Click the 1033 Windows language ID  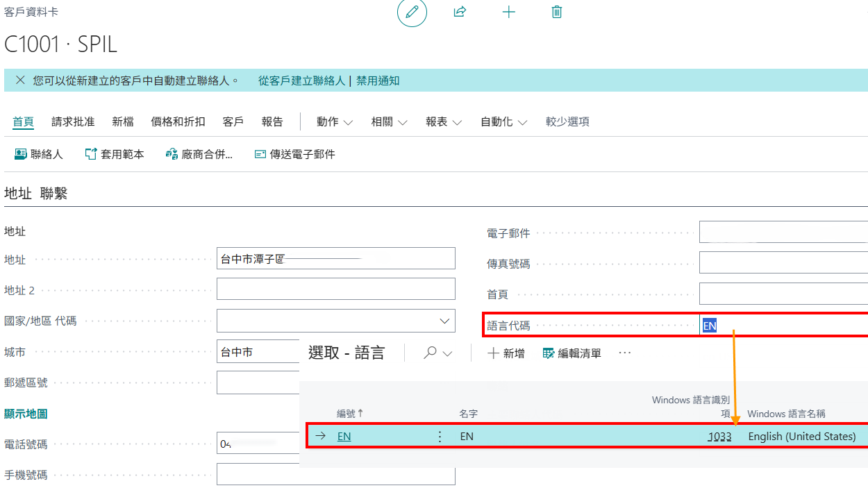click(719, 437)
